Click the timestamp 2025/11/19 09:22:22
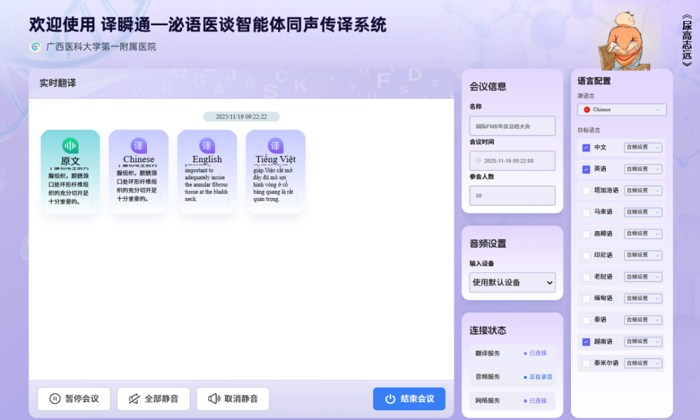 241,116
